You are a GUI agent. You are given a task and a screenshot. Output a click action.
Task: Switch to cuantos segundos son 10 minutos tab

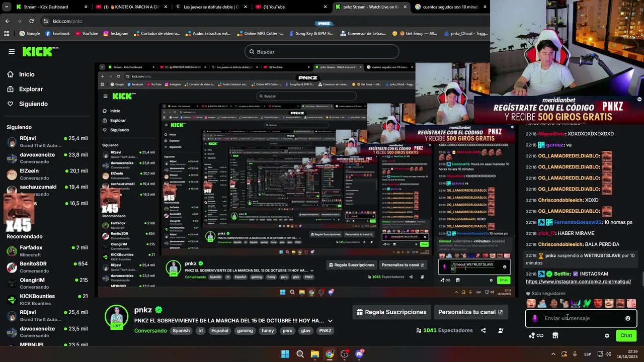[x=450, y=7]
